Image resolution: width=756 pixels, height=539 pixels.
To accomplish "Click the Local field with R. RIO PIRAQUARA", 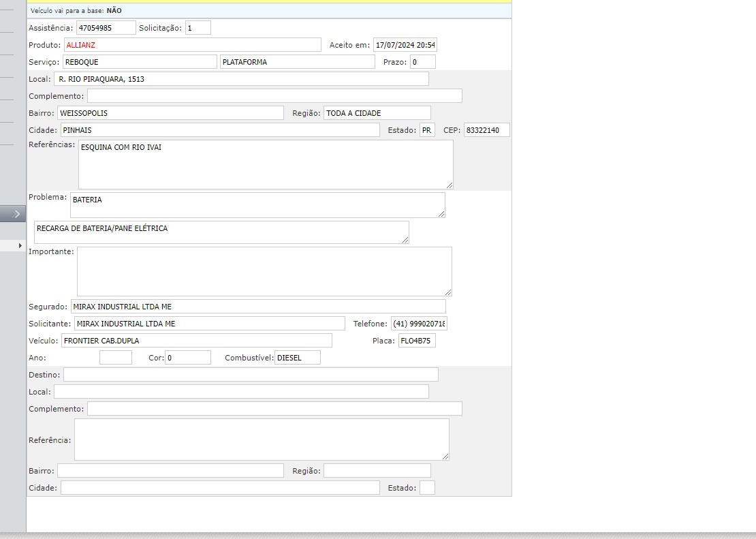I will pos(241,79).
